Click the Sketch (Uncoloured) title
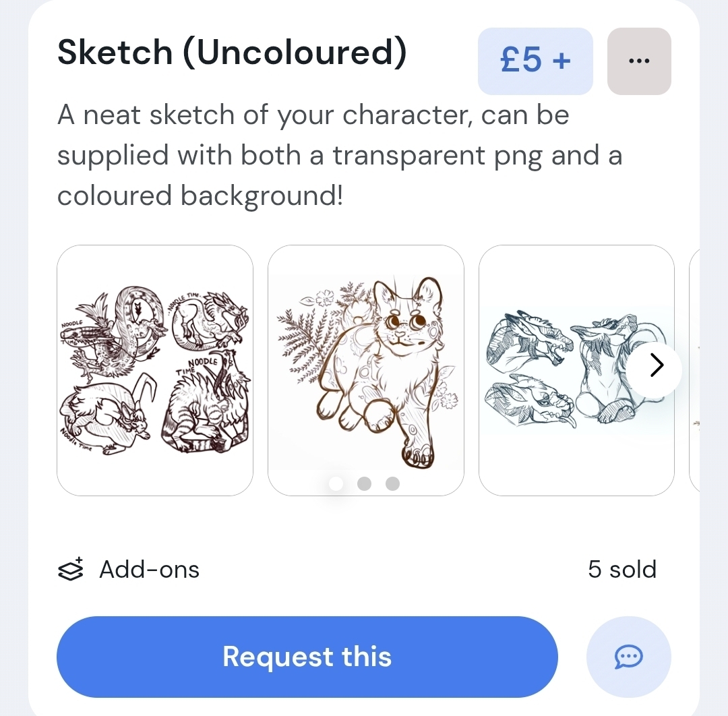Viewport: 728px width, 716px height. tap(232, 53)
